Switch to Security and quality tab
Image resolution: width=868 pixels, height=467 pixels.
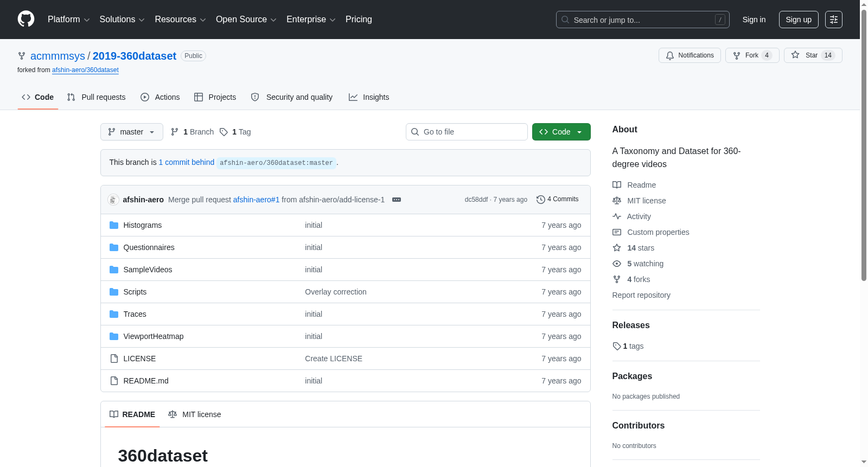coord(292,97)
